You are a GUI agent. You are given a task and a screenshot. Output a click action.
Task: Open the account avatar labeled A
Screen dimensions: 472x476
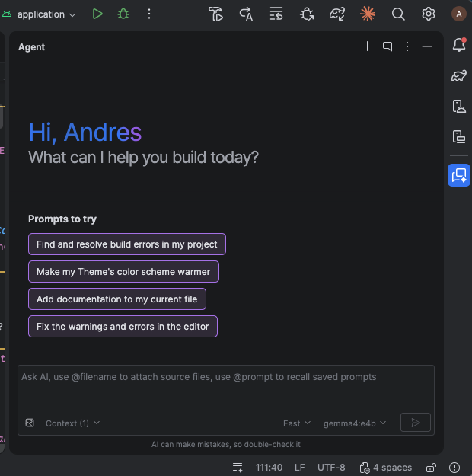(458, 14)
